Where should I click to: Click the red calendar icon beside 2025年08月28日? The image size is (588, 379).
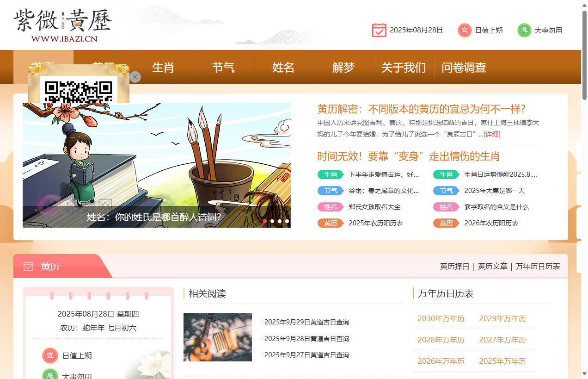tap(379, 30)
